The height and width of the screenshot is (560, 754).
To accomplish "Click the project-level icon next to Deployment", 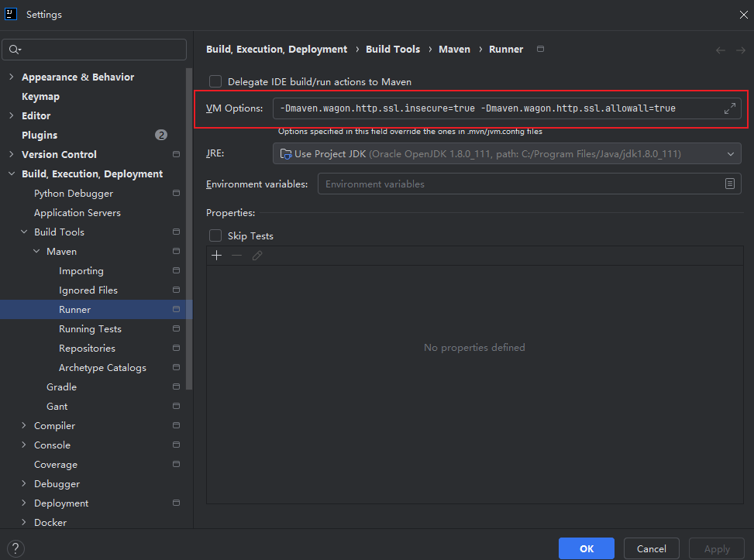I will tap(176, 503).
